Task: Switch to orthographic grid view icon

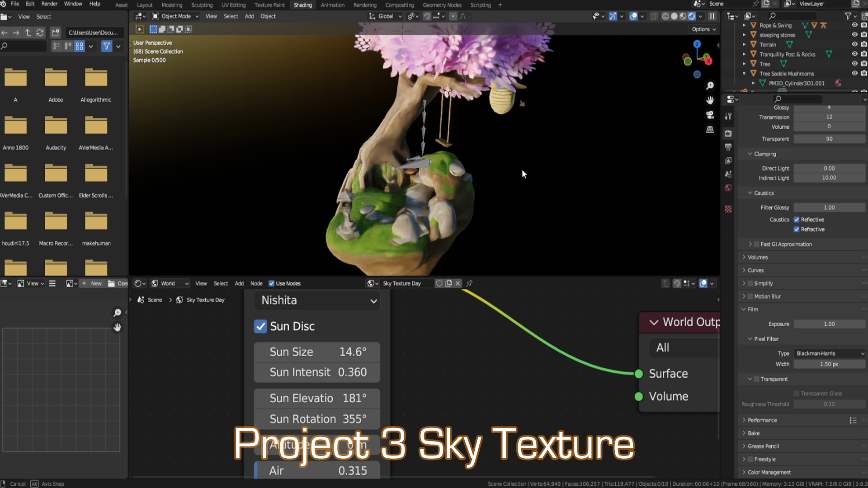Action: (710, 130)
